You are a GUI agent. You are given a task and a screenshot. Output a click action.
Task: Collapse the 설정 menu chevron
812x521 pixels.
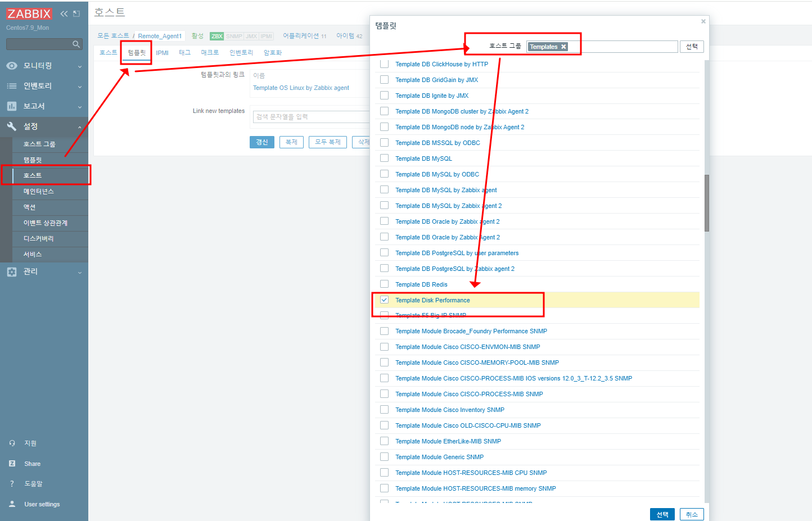click(x=80, y=127)
